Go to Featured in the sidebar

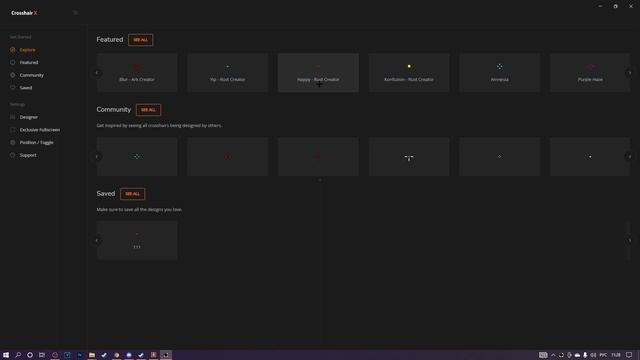tap(24, 62)
